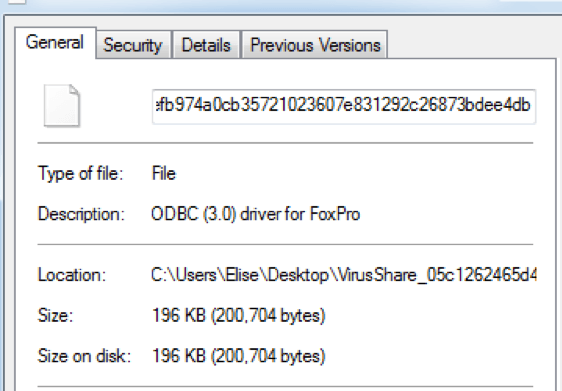Open the Previous Versions tab
Screen dimensions: 562x391
click(x=315, y=45)
